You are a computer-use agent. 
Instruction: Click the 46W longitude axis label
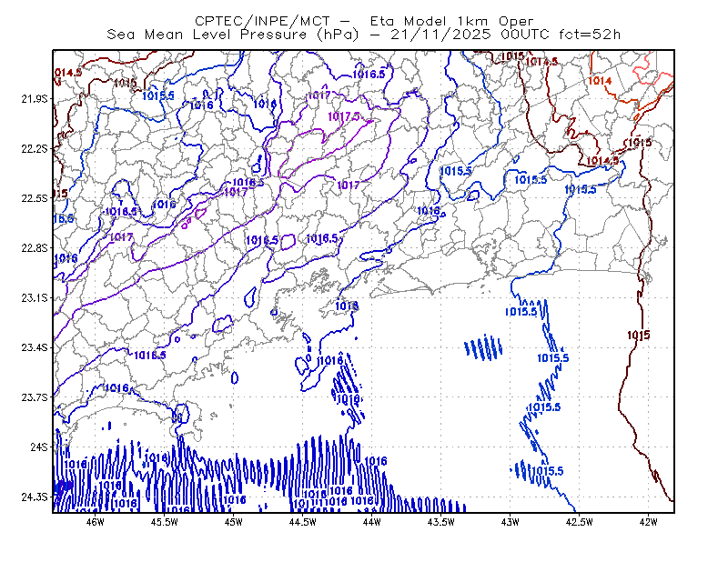96,522
